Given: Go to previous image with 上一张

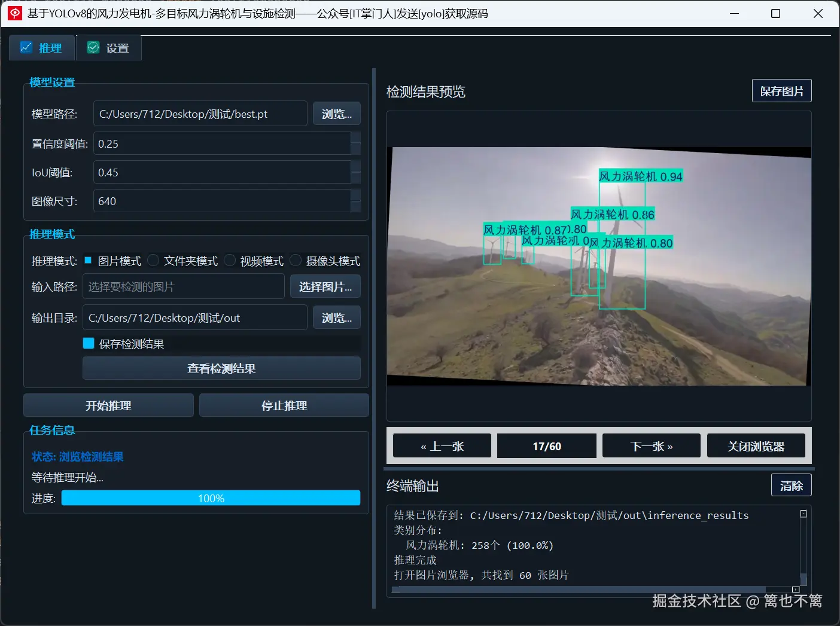Looking at the screenshot, I should pyautogui.click(x=442, y=446).
